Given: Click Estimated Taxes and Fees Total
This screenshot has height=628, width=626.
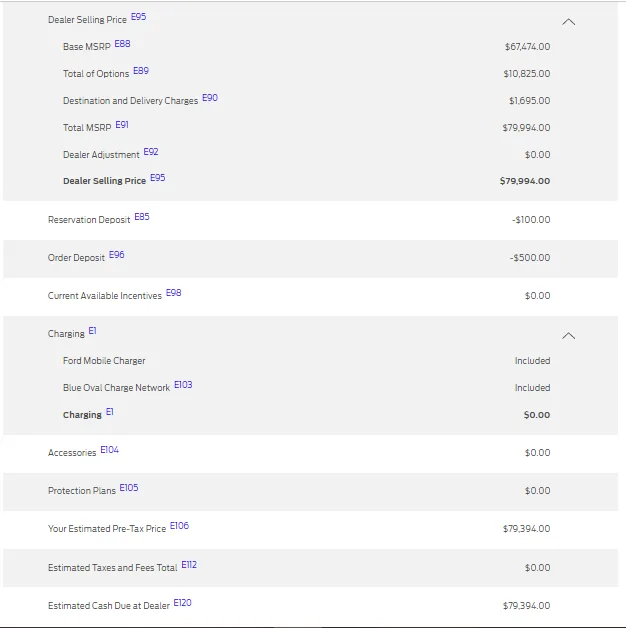Looking at the screenshot, I should pyautogui.click(x=112, y=568).
